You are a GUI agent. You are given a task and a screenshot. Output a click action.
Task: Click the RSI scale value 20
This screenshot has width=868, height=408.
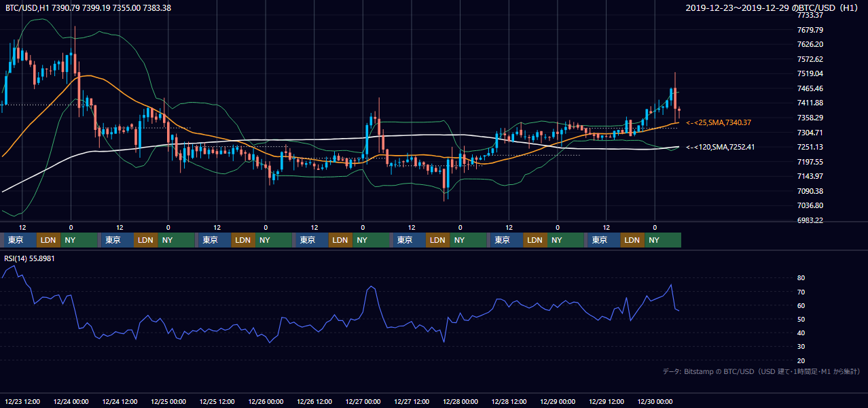coord(801,360)
